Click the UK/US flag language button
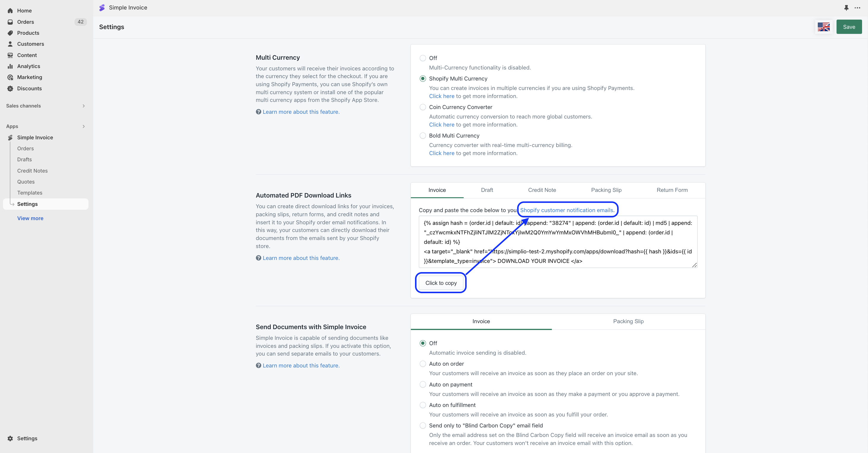The height and width of the screenshot is (453, 868). pyautogui.click(x=823, y=27)
